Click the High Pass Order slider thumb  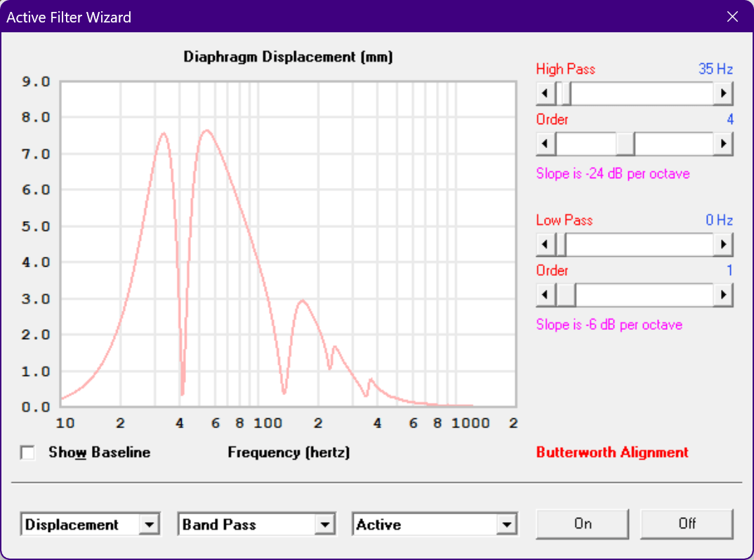(x=625, y=144)
